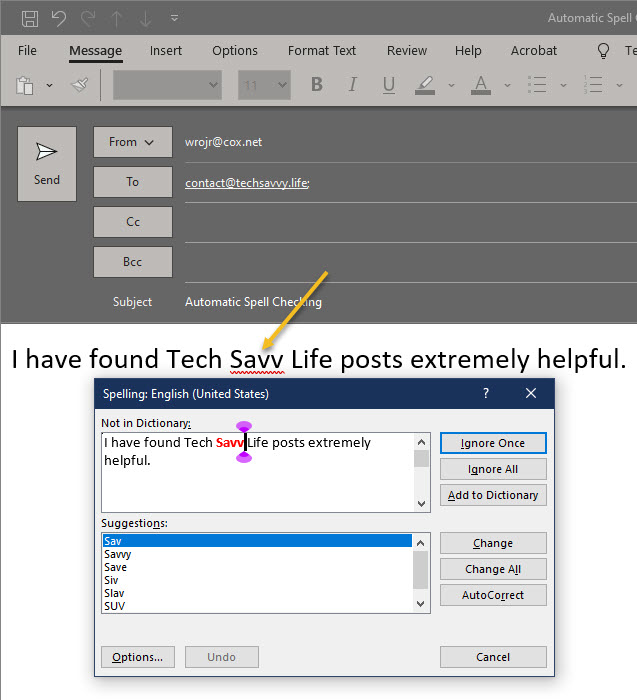637x700 pixels.
Task: Click the Paste clipboard icon
Action: [25, 85]
